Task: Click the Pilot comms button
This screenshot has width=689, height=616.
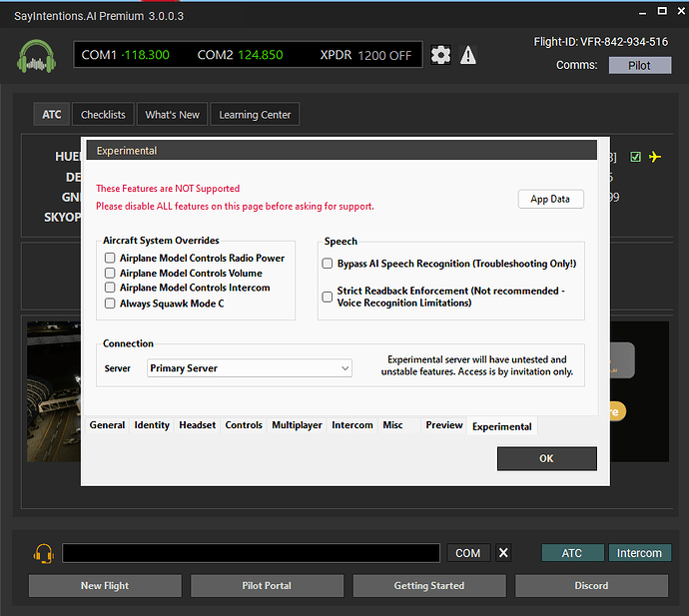Action: click(640, 66)
